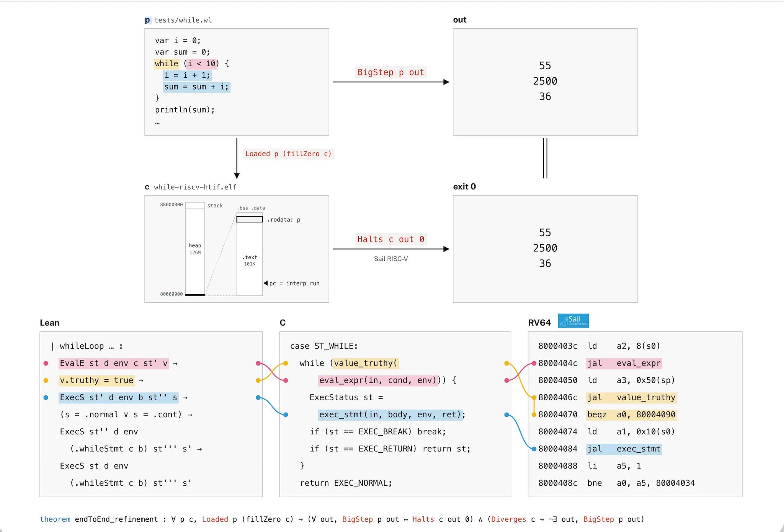The image size is (784, 532).
Task: Click the highlighted v.truthy = true
Action: coord(96,380)
